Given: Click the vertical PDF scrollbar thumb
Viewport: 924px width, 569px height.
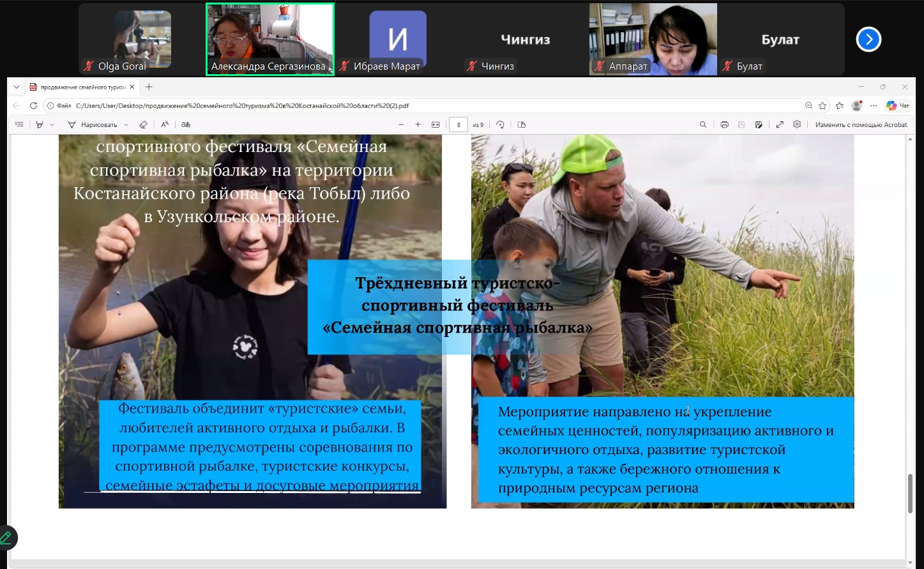Looking at the screenshot, I should [x=910, y=493].
